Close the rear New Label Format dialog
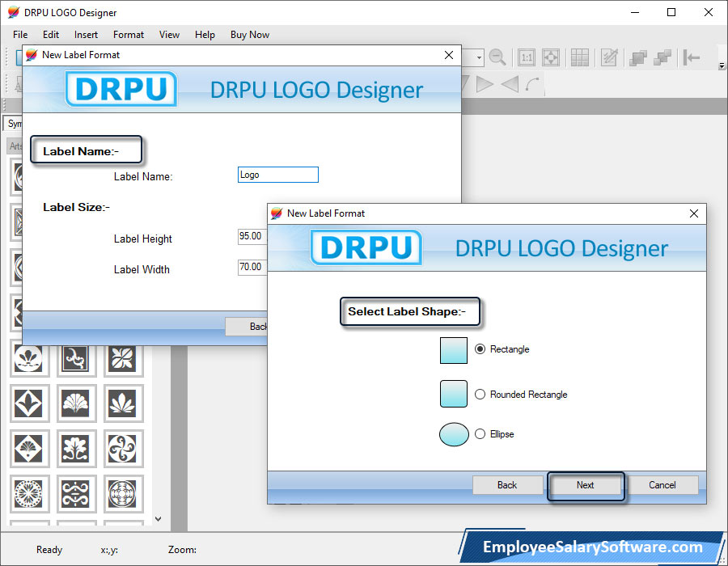The width and height of the screenshot is (728, 566). pyautogui.click(x=448, y=55)
